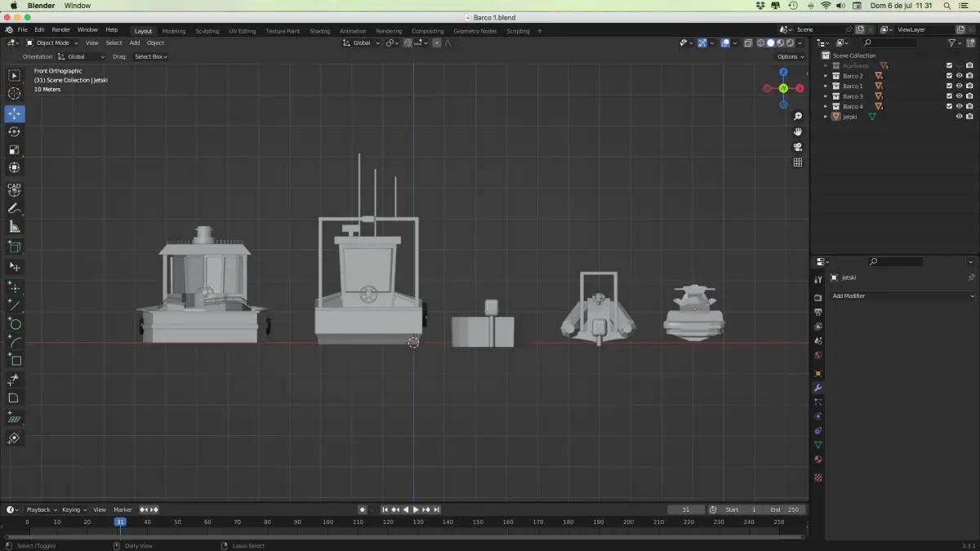Viewport: 980px width, 551px height.
Task: Toggle Jetski visibility eye icon
Action: tap(959, 117)
